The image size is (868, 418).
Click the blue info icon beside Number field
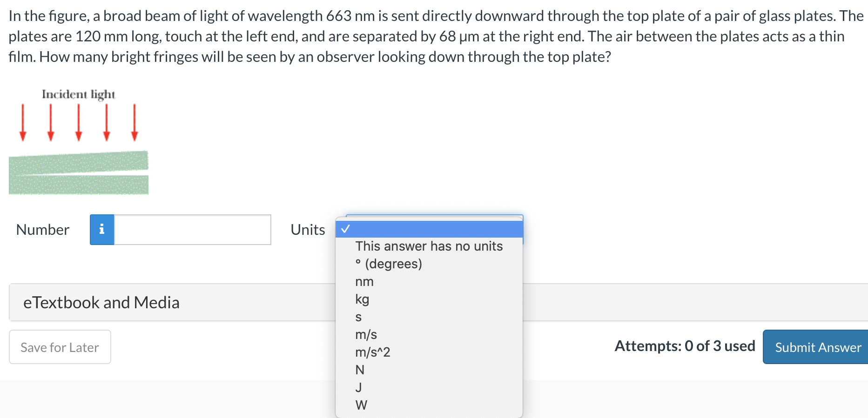click(x=101, y=229)
